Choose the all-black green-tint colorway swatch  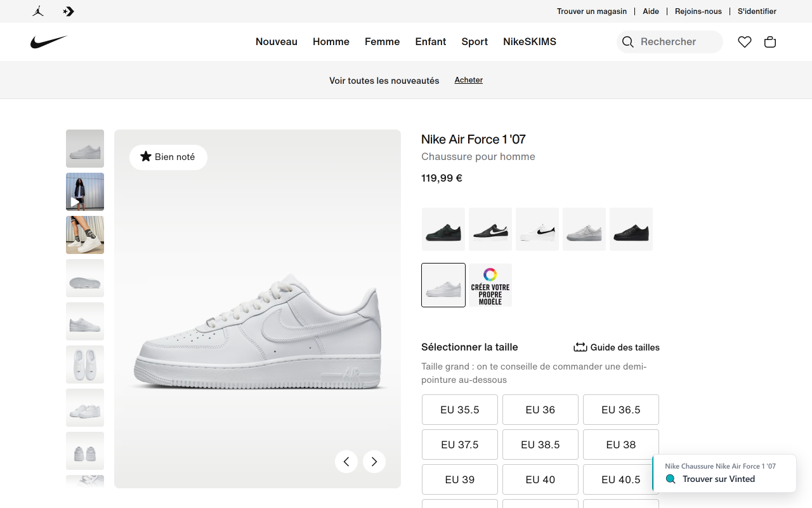[443, 229]
